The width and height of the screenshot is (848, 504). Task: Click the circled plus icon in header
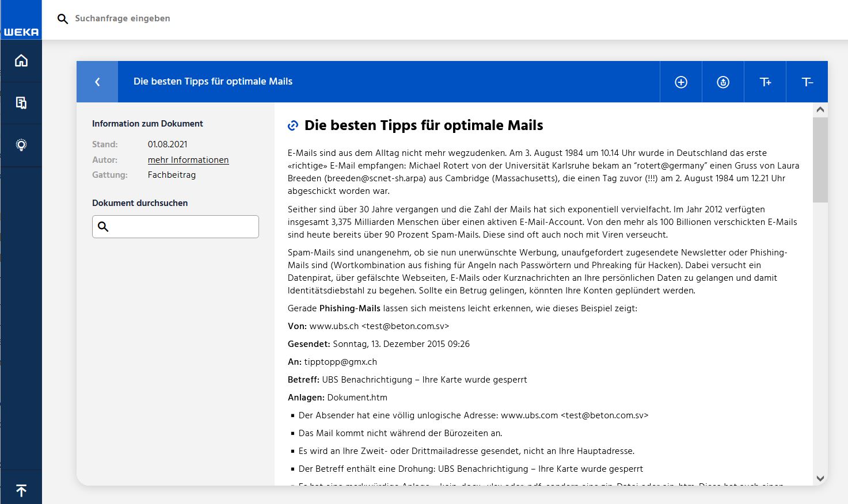click(681, 82)
